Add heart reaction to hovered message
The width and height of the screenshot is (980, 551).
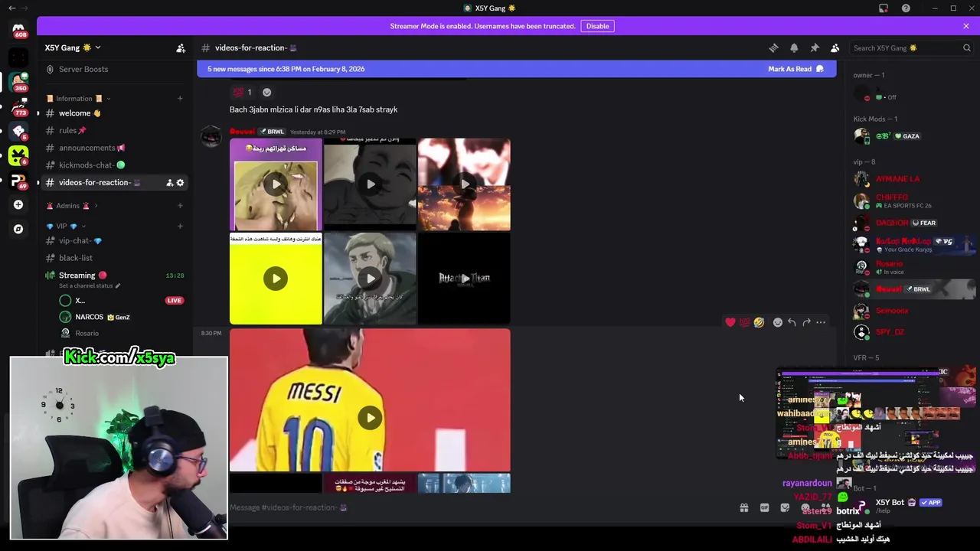[x=730, y=322]
